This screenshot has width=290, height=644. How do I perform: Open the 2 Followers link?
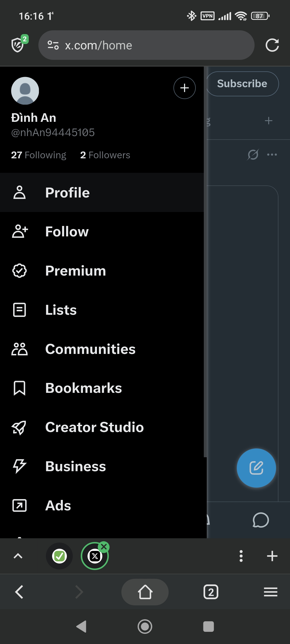coord(105,155)
